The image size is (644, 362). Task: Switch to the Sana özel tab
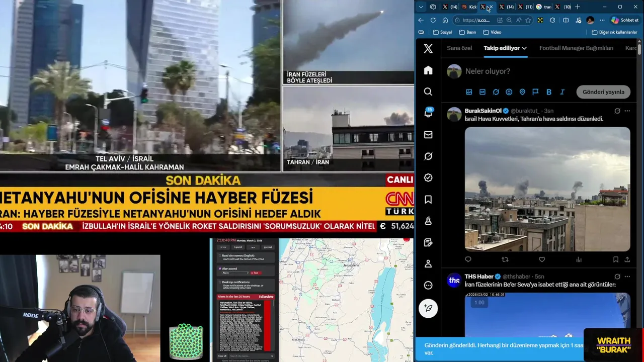click(459, 48)
